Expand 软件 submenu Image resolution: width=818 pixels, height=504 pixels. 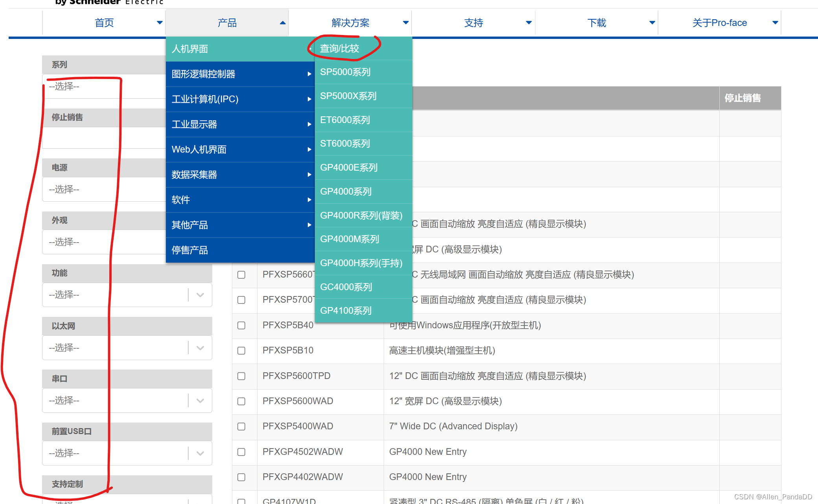[x=240, y=200]
